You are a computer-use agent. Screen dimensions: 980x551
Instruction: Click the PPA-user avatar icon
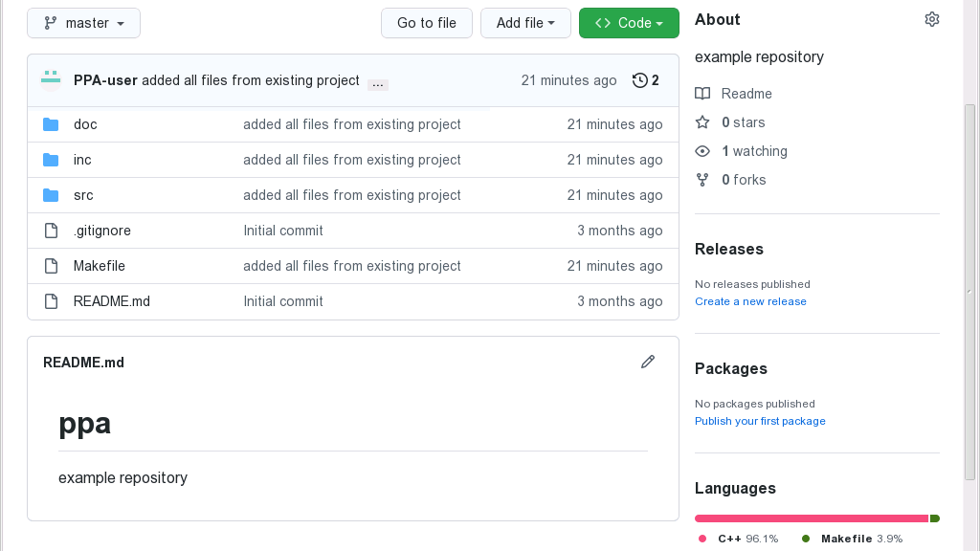point(51,80)
